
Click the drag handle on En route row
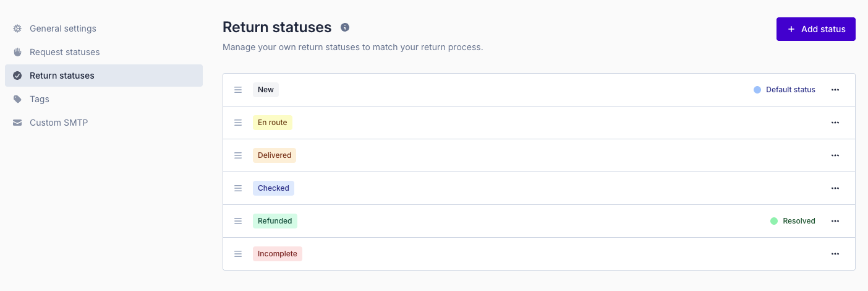pyautogui.click(x=238, y=123)
